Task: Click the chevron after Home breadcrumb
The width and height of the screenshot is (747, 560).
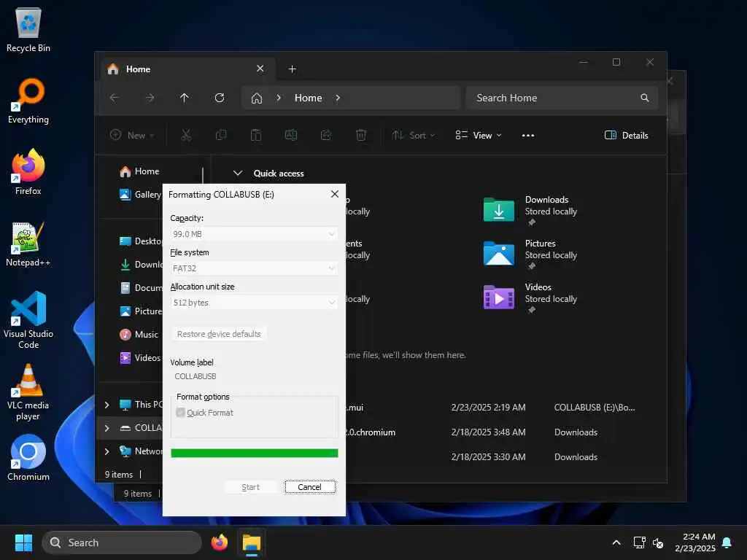Action: (x=338, y=98)
